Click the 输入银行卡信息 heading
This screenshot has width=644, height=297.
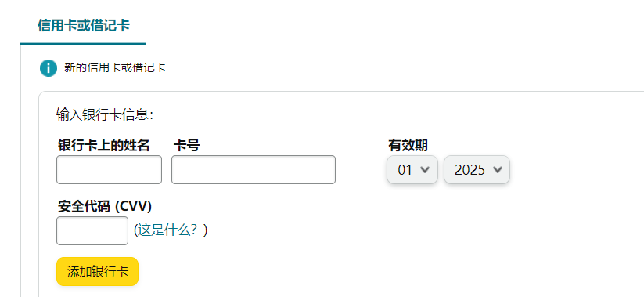pyautogui.click(x=104, y=114)
